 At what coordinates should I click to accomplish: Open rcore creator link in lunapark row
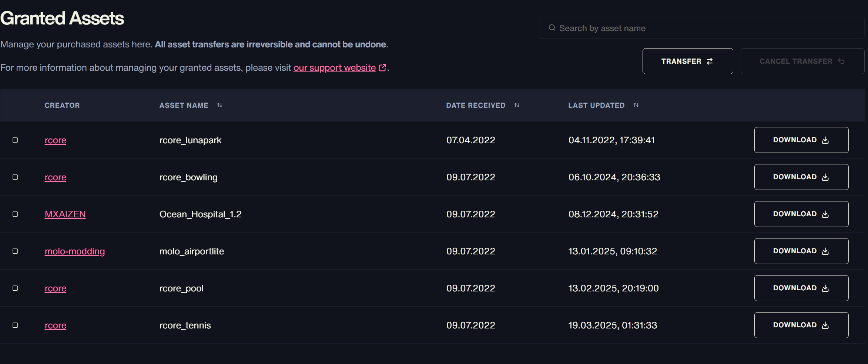[56, 140]
